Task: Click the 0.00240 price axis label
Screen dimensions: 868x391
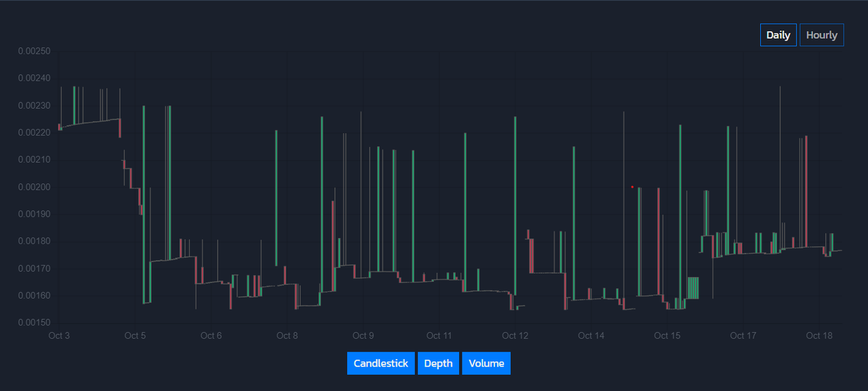Action: click(x=34, y=78)
